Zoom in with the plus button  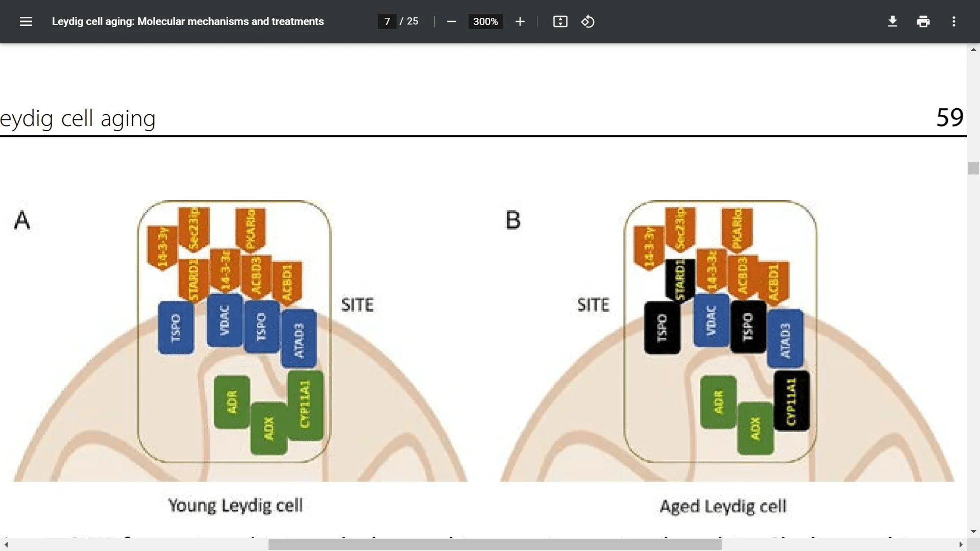point(520,21)
